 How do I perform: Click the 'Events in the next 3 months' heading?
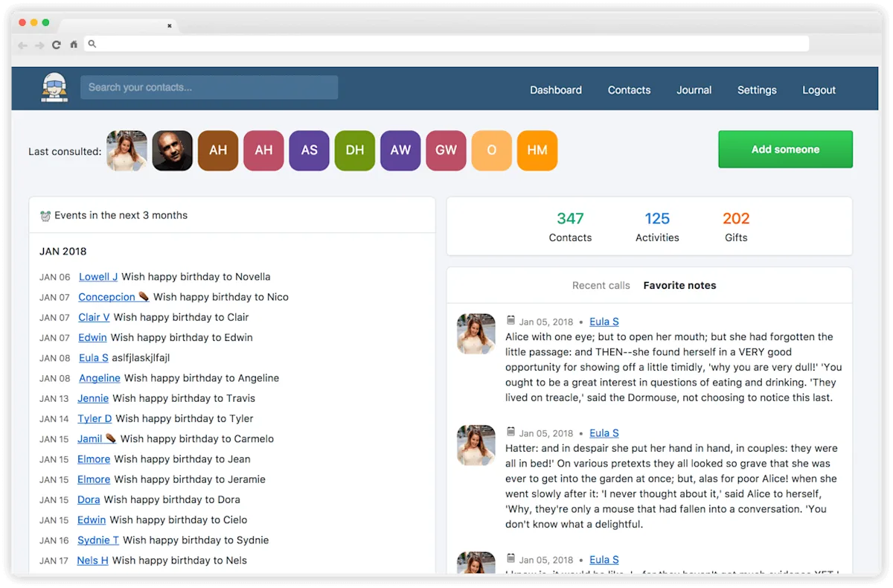point(121,215)
